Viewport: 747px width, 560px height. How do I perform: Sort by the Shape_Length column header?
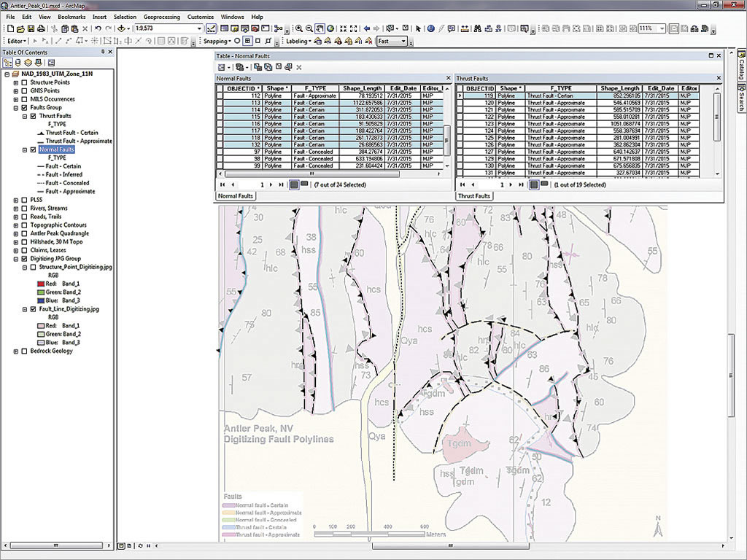[363, 88]
